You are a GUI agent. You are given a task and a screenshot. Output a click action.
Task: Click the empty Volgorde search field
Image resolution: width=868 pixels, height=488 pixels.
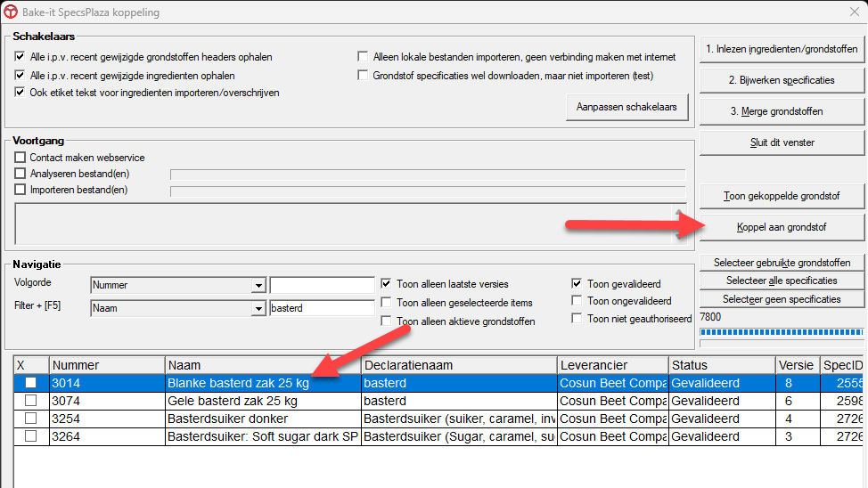pyautogui.click(x=323, y=285)
